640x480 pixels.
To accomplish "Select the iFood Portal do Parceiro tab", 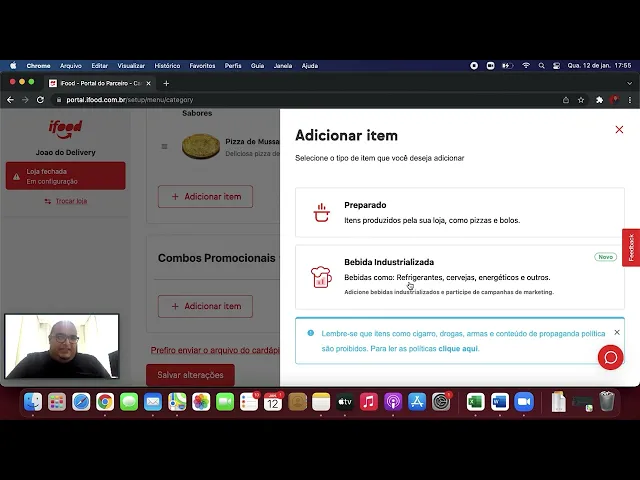I will tap(100, 83).
